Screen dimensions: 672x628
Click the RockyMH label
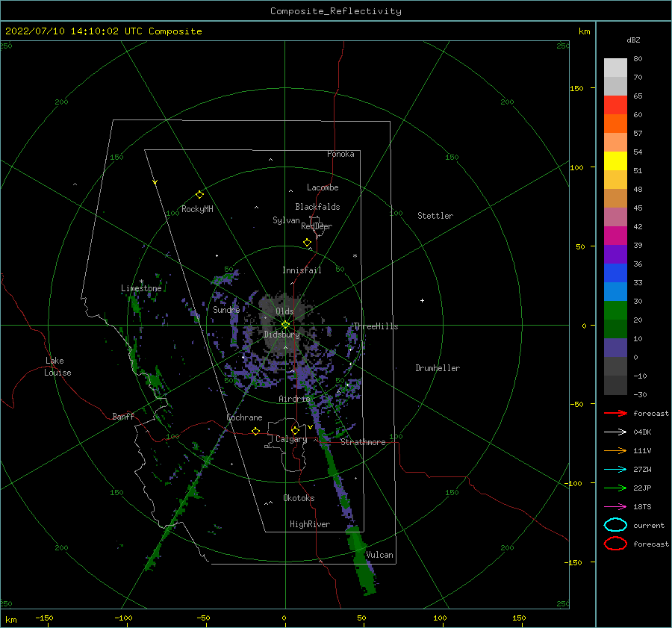(197, 209)
